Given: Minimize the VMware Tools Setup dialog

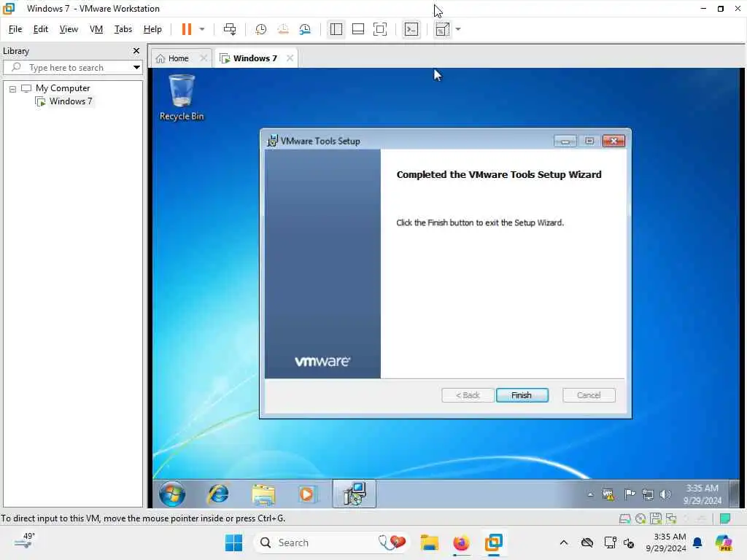Looking at the screenshot, I should (565, 141).
